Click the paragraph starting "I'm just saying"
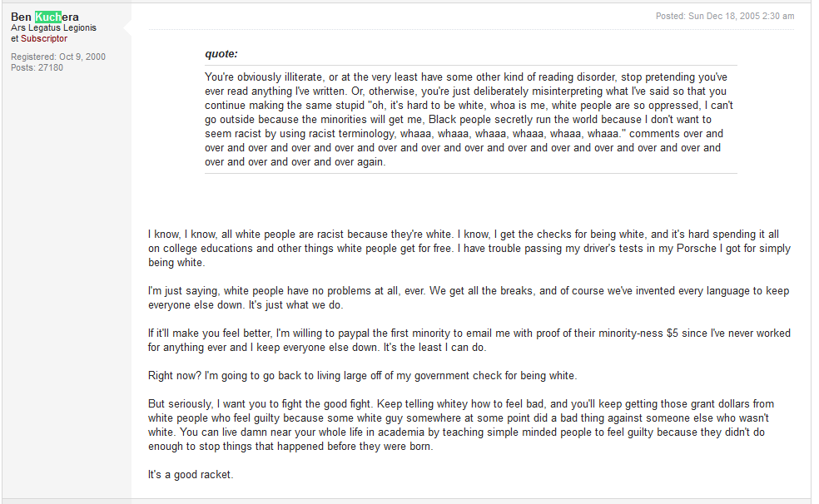This screenshot has height=504, width=819. coord(469,298)
